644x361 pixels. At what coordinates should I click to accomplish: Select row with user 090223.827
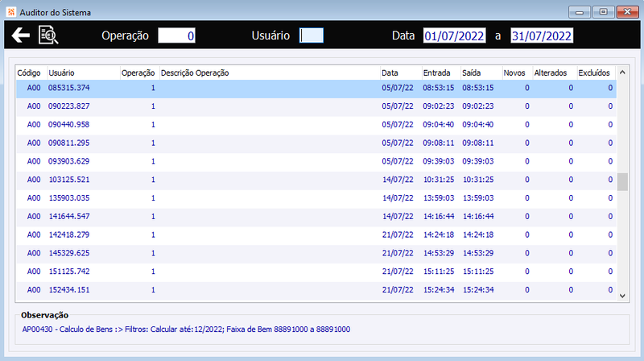coord(316,106)
